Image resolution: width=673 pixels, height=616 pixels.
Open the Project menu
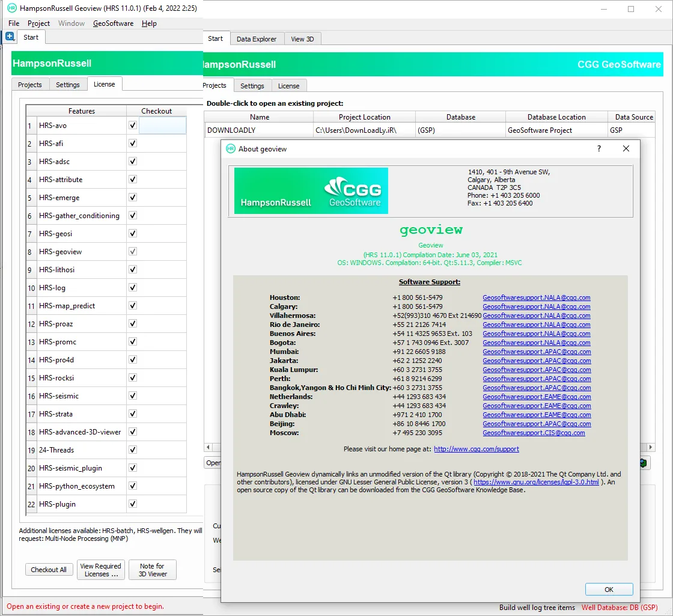[x=38, y=23]
